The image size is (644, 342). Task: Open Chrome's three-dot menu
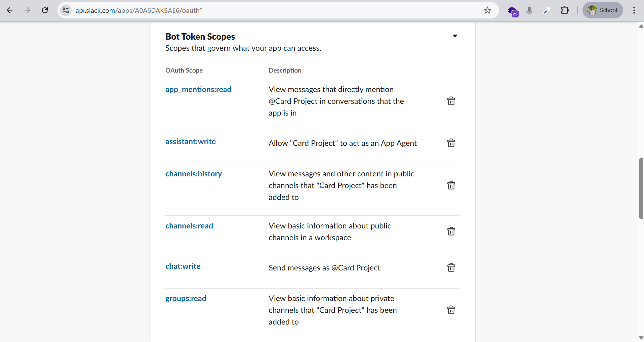click(634, 10)
